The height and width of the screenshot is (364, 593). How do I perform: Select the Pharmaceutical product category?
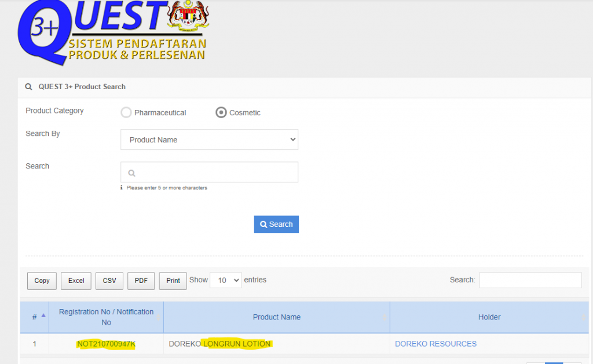[126, 112]
